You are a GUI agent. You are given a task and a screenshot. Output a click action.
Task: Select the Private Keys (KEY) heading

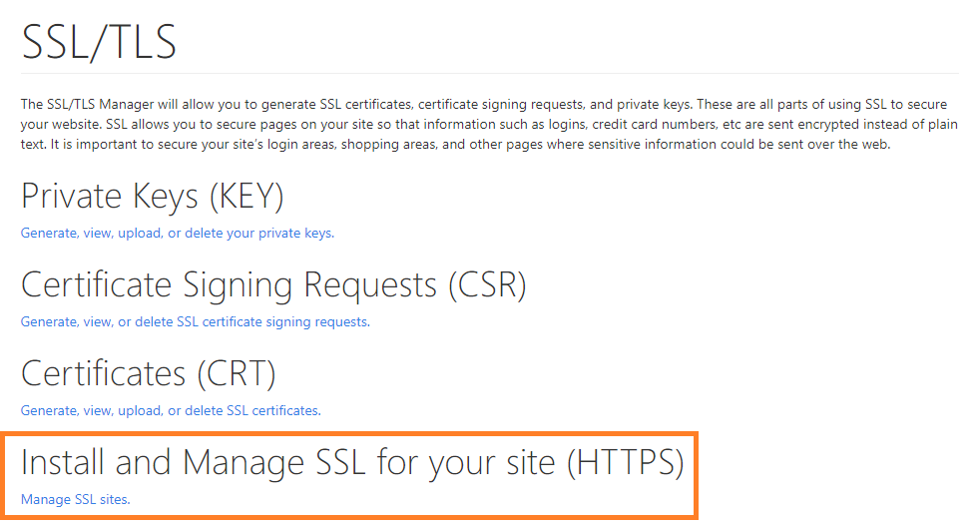[x=152, y=197]
